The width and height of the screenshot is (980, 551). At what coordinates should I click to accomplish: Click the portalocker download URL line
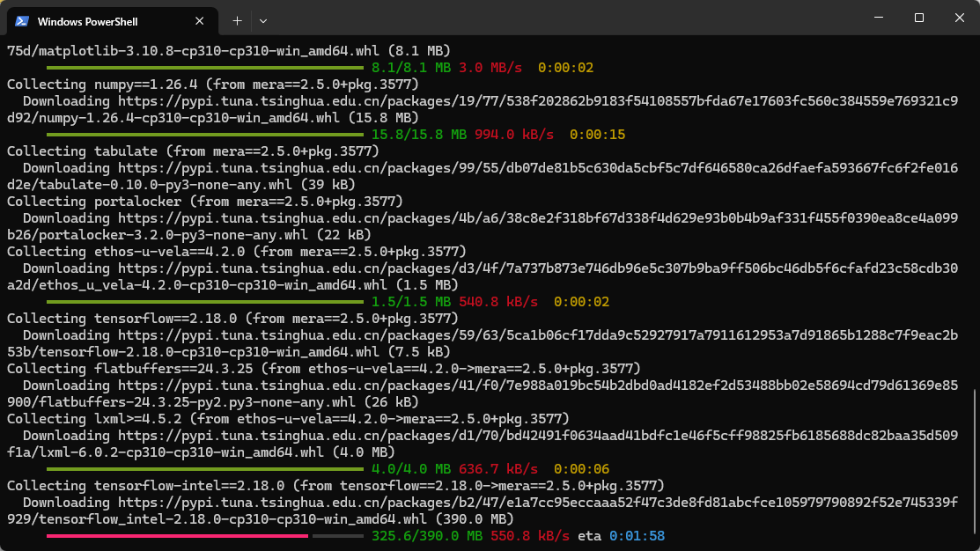click(x=490, y=218)
